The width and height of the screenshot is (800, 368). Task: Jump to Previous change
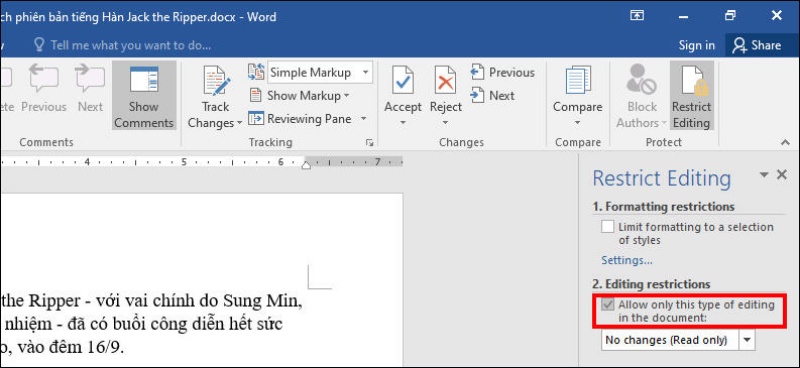(503, 72)
